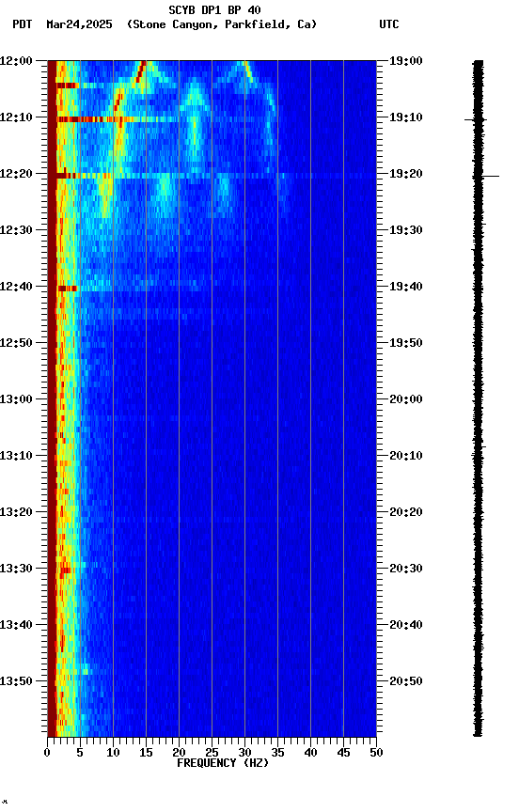Click the 'FREQUENCY (HZ)' axis label

coord(223,763)
